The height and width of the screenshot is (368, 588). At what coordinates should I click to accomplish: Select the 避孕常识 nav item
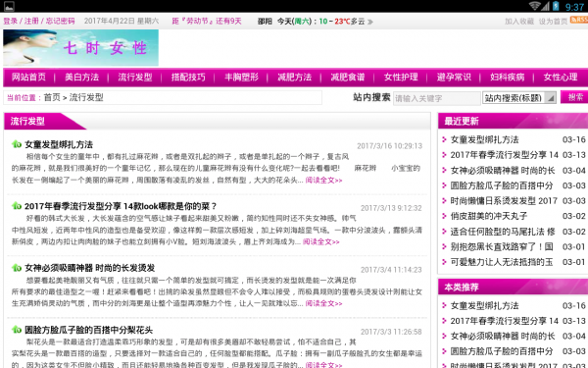point(454,77)
